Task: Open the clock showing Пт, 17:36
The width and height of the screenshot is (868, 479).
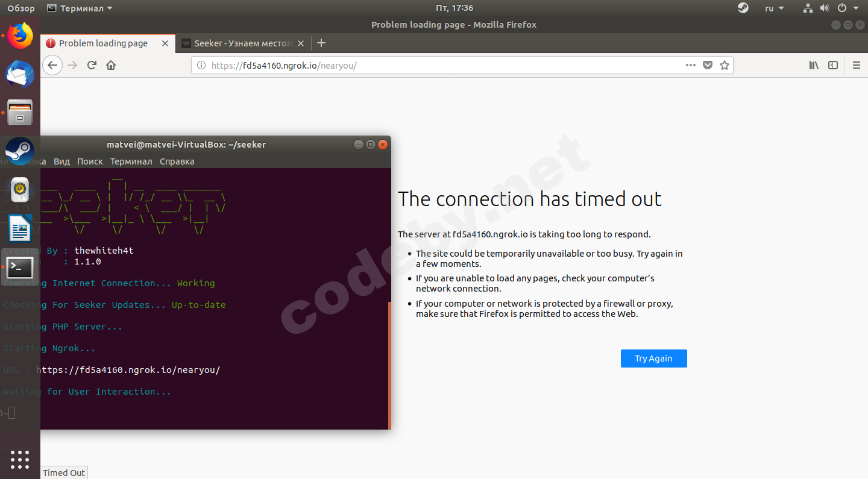Action: tap(454, 8)
